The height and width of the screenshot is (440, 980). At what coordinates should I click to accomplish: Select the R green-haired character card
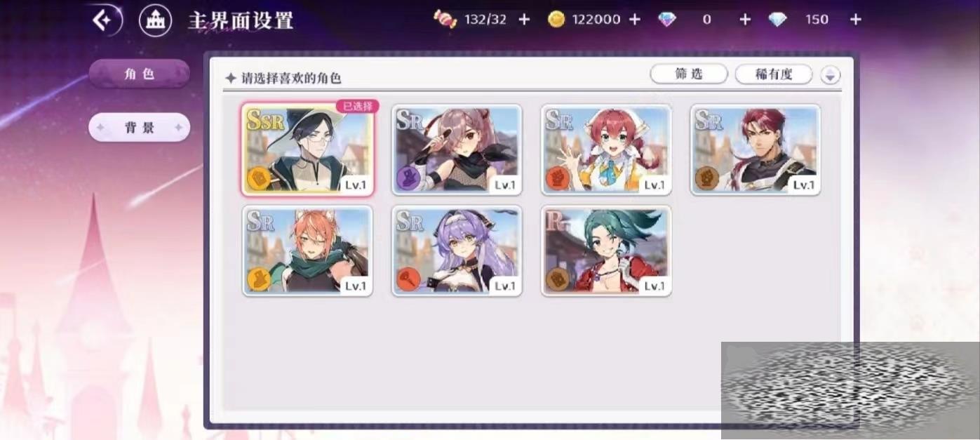click(606, 251)
